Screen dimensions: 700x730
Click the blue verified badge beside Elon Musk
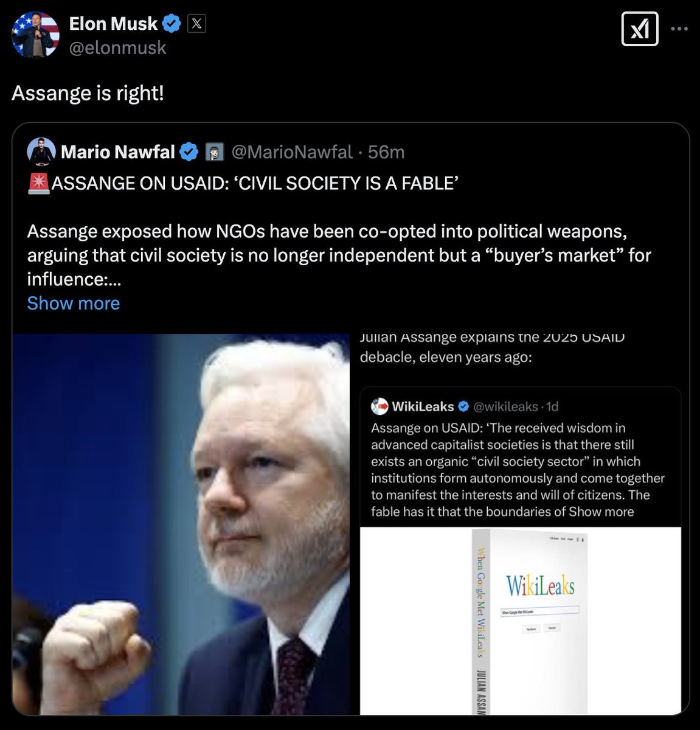[172, 24]
